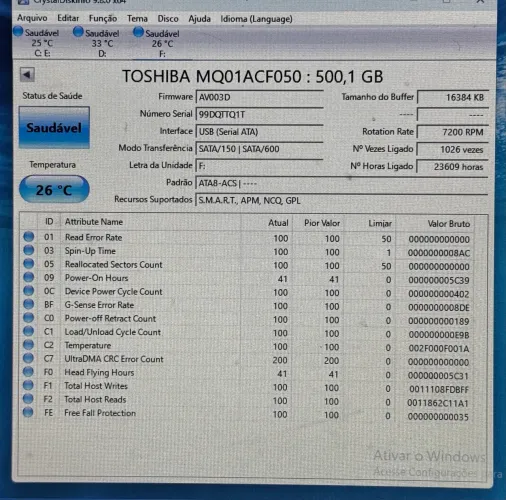Open the Idioma (Language) menu

point(256,19)
